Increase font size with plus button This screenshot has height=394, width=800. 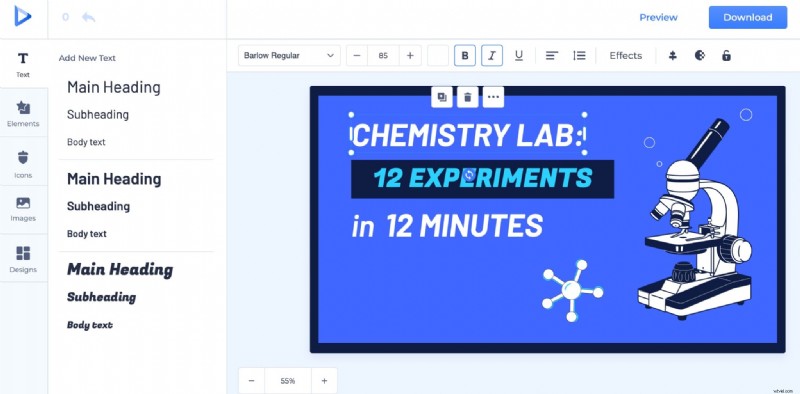point(410,56)
